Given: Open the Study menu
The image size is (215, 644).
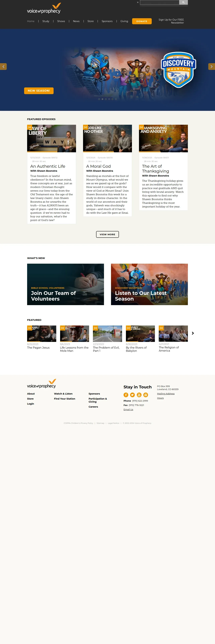Looking at the screenshot, I should pos(46,21).
